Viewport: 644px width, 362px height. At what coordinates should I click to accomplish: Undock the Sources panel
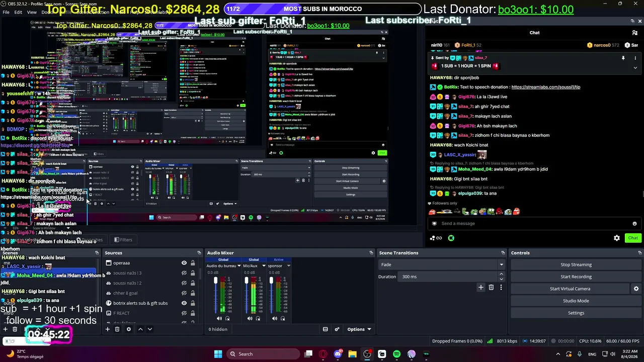(x=199, y=253)
